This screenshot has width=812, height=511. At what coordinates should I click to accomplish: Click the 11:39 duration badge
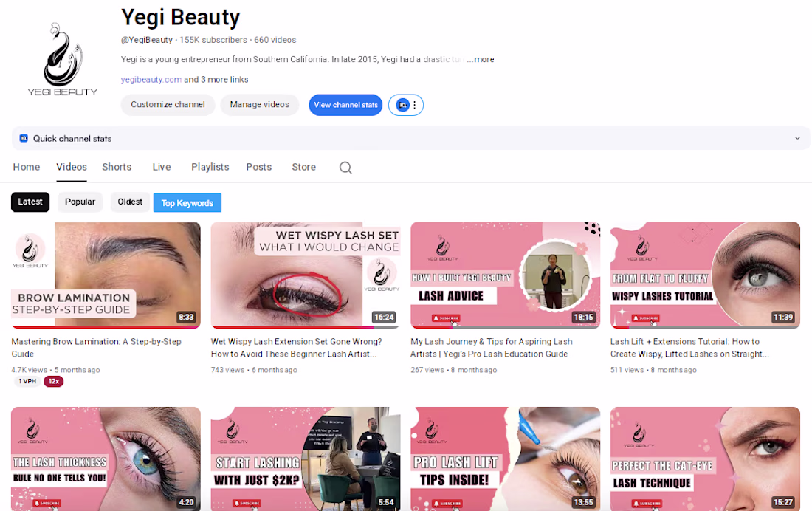click(x=783, y=318)
